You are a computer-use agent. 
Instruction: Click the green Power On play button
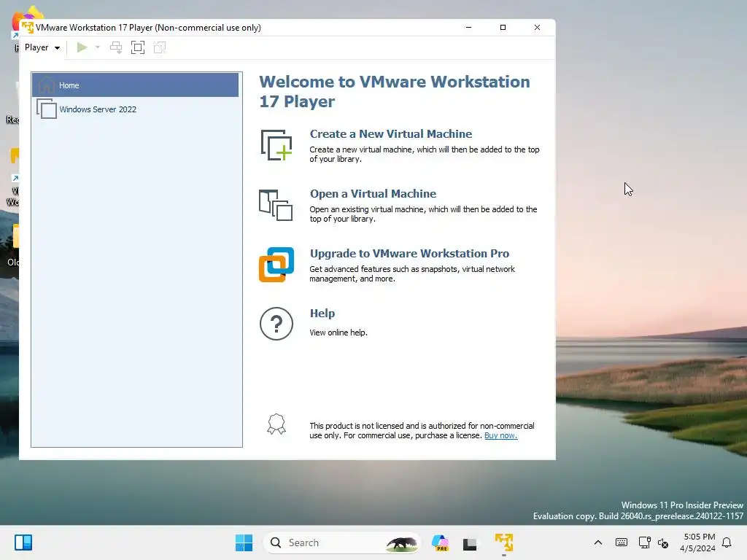click(x=82, y=47)
